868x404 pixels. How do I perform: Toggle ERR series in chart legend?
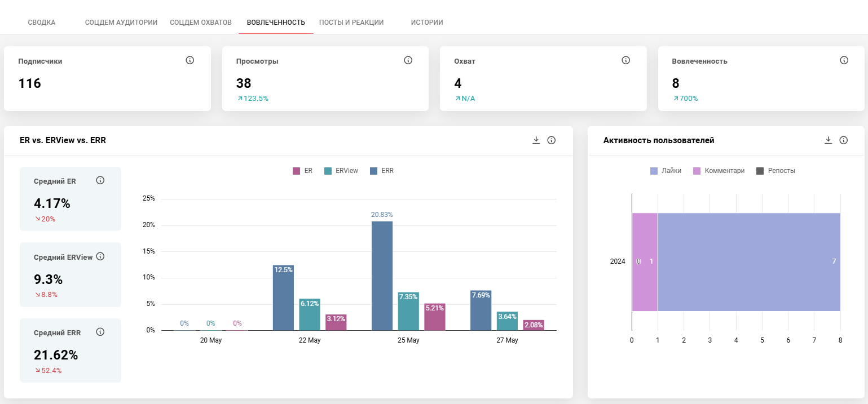pyautogui.click(x=382, y=171)
